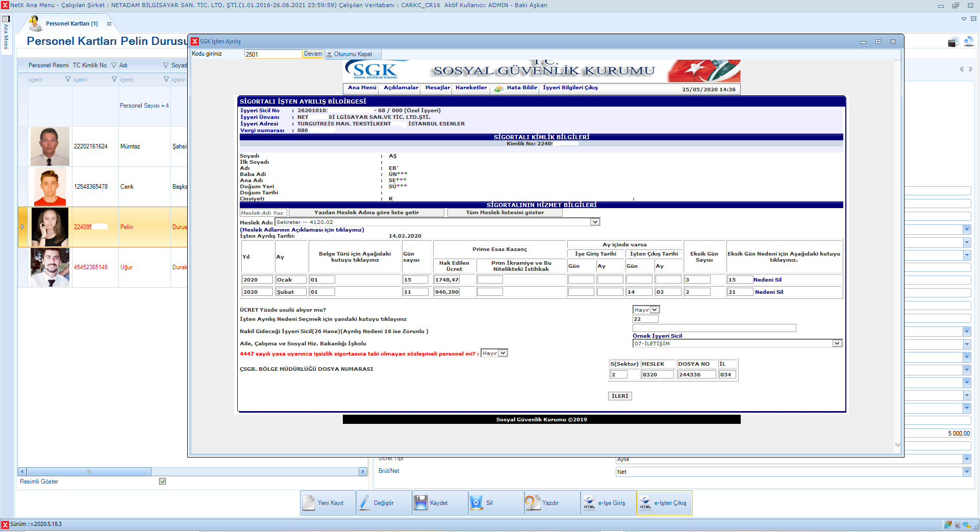
Task: Click the Oturumu Kapat globe icon
Action: (330, 54)
